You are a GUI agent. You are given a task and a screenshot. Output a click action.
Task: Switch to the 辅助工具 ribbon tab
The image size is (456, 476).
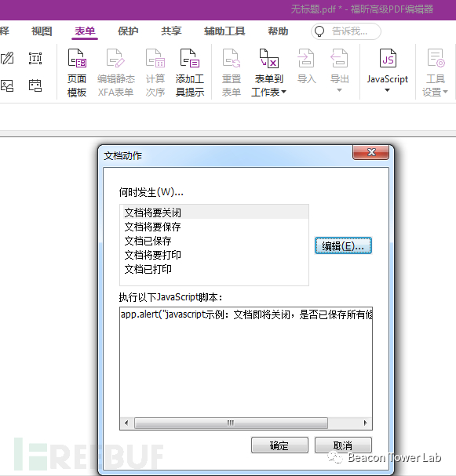tap(224, 31)
